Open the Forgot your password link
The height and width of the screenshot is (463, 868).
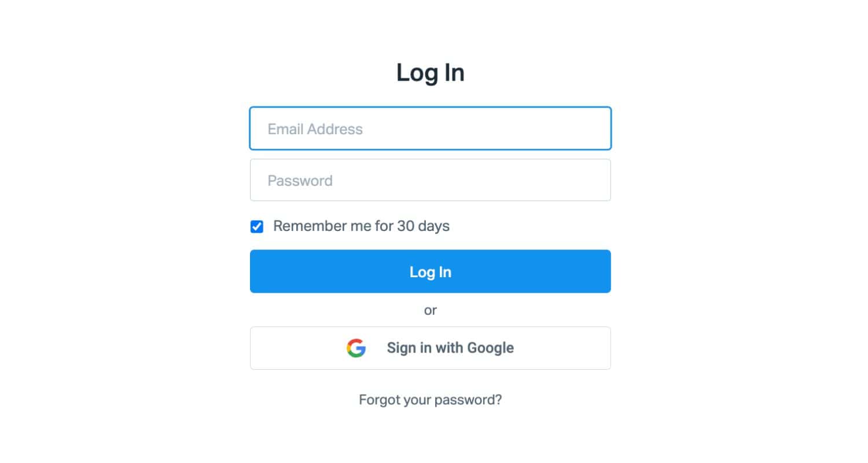431,400
